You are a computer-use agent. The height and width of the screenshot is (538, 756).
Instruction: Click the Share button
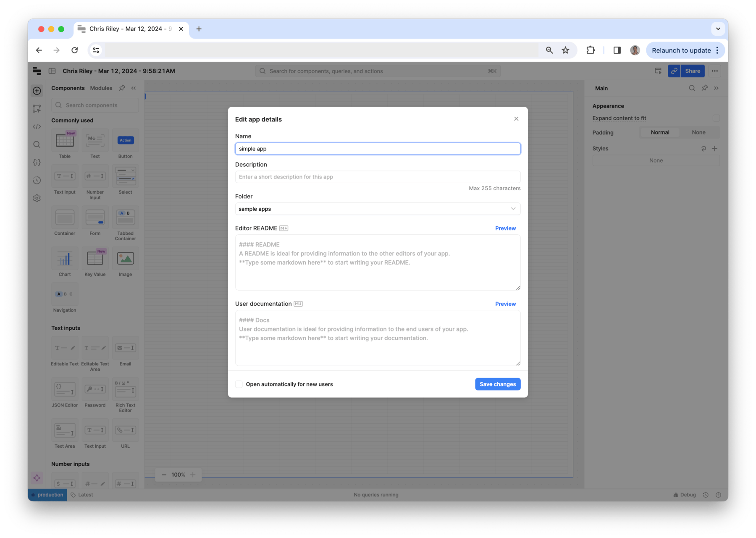coord(693,71)
